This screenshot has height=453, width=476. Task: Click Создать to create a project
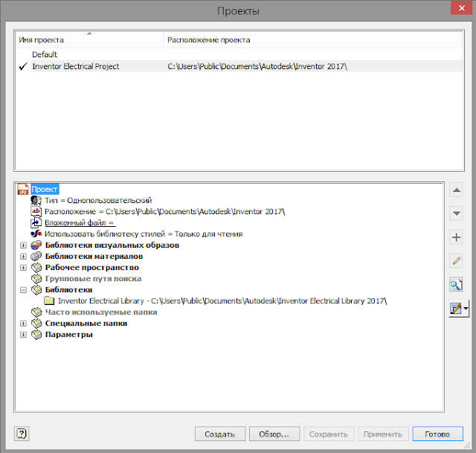220,434
